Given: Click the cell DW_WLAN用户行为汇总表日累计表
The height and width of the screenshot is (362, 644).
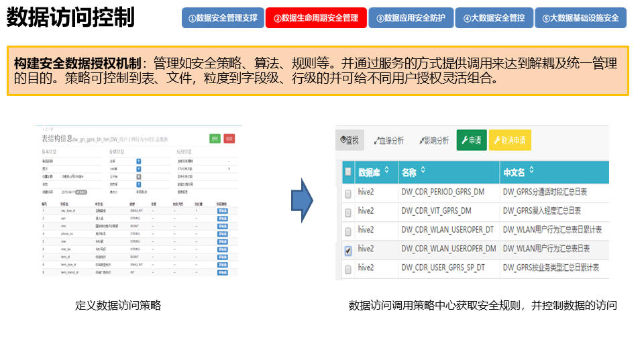Looking at the screenshot, I should [x=552, y=230].
